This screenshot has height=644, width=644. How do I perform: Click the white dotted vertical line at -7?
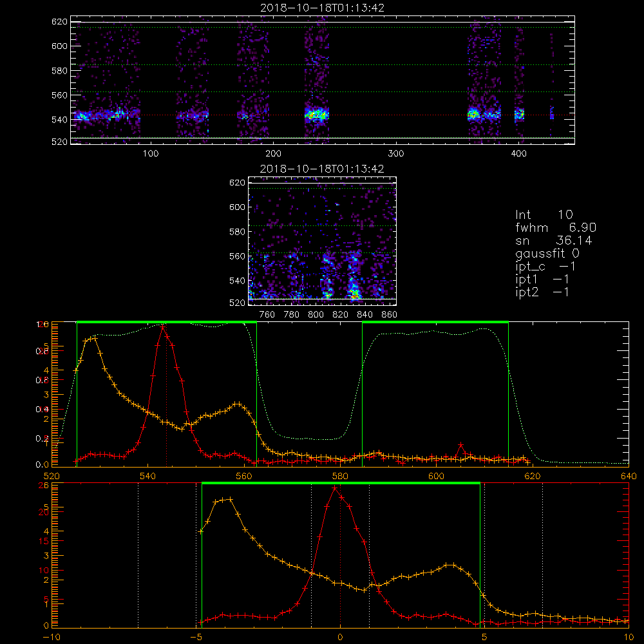138,555
